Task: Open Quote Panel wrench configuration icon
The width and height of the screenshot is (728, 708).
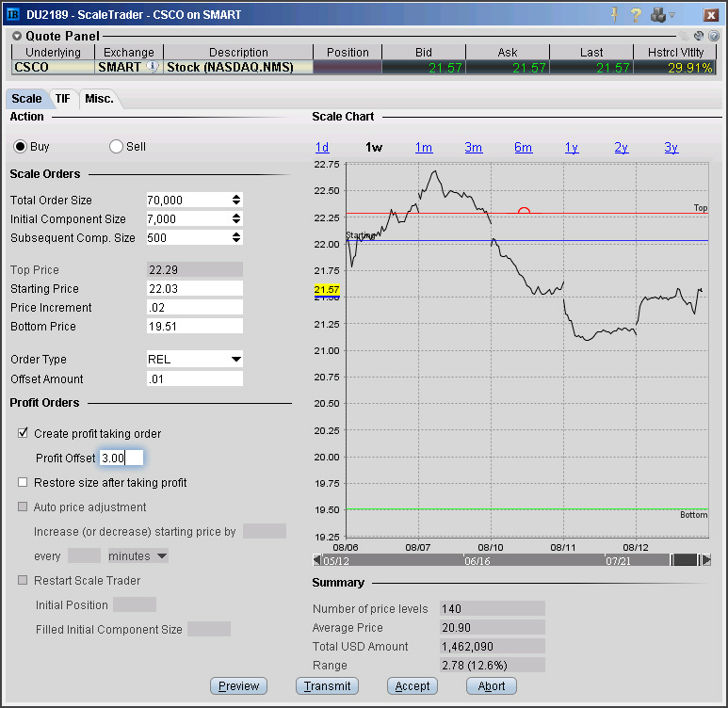Action: (x=699, y=36)
